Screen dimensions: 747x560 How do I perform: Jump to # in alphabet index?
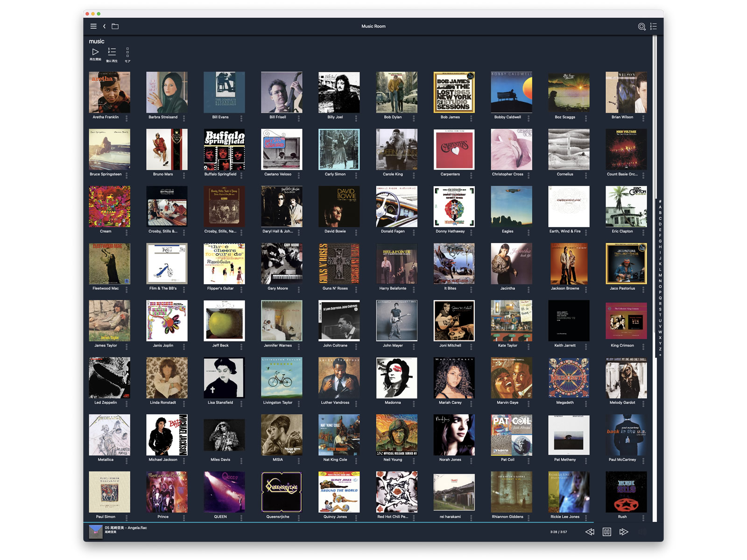coord(660,202)
